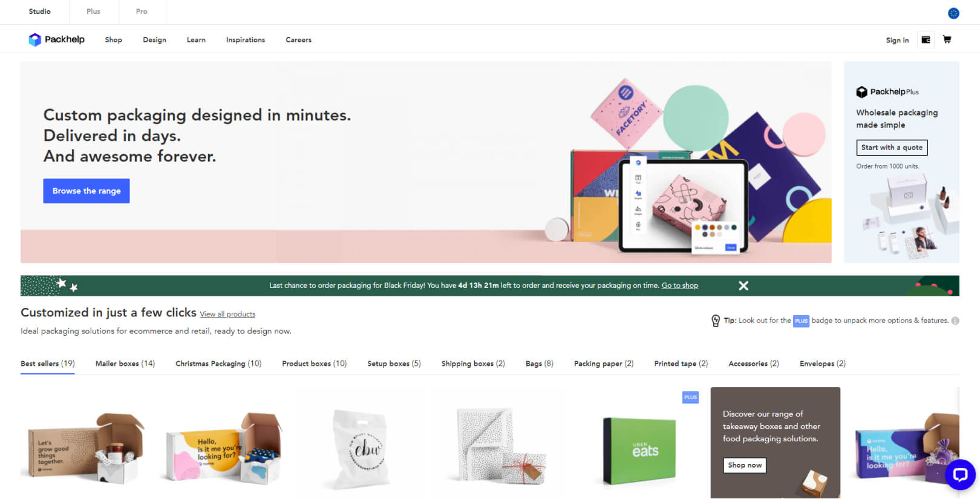This screenshot has width=980, height=499.
Task: Open the View all products link
Action: pyautogui.click(x=227, y=315)
